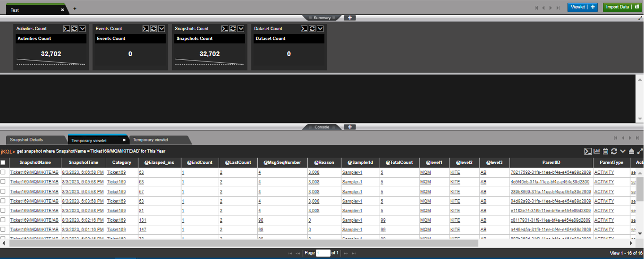Screen dimensions: 644x259
Task: Toggle select-all checkbox in table header
Action: pyautogui.click(x=3, y=162)
